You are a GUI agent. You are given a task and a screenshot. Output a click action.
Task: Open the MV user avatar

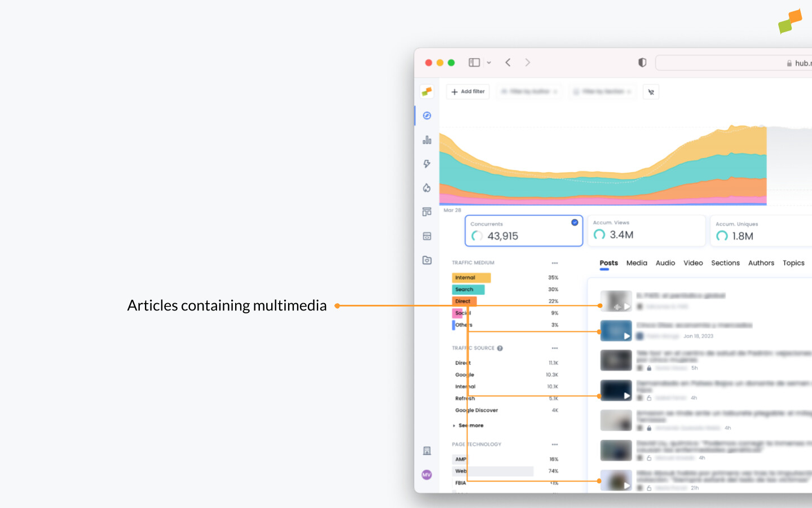click(x=427, y=475)
